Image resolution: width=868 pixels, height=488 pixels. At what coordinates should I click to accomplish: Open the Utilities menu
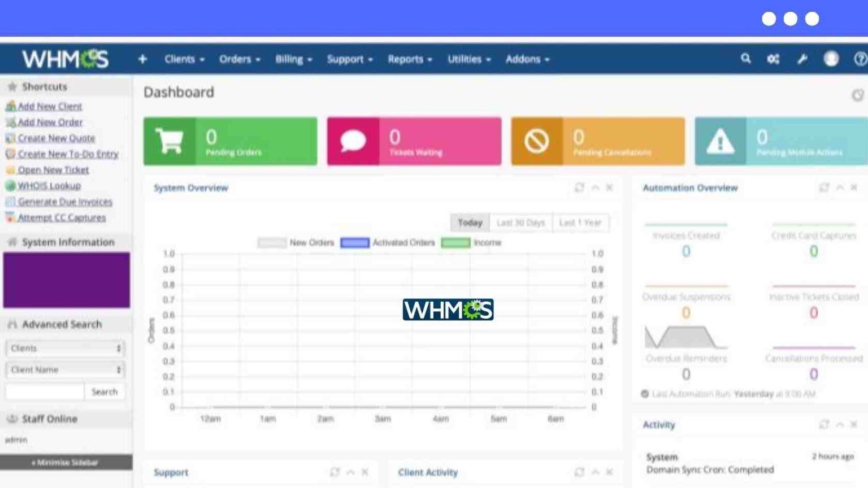[469, 59]
